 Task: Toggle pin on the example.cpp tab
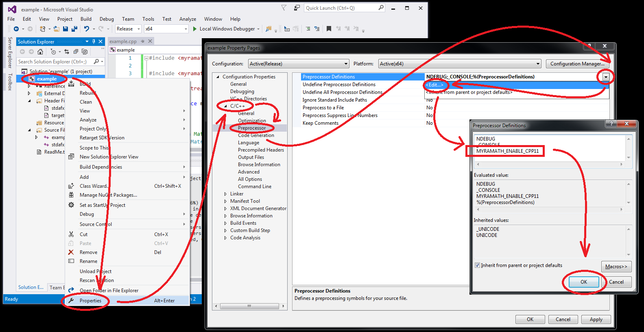[142, 41]
